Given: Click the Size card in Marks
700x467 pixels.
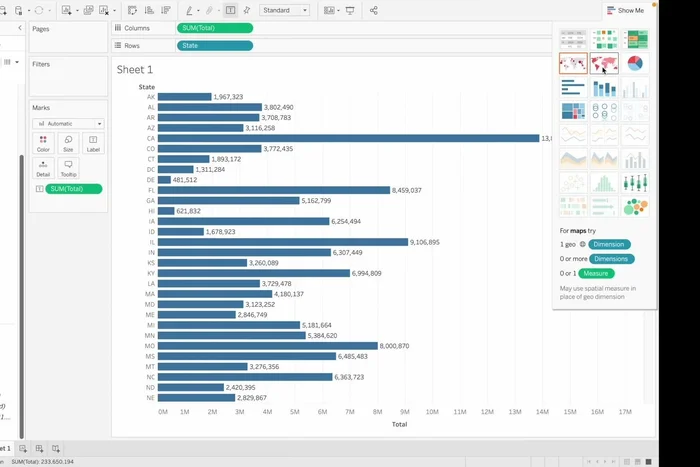Looking at the screenshot, I should pos(68,143).
